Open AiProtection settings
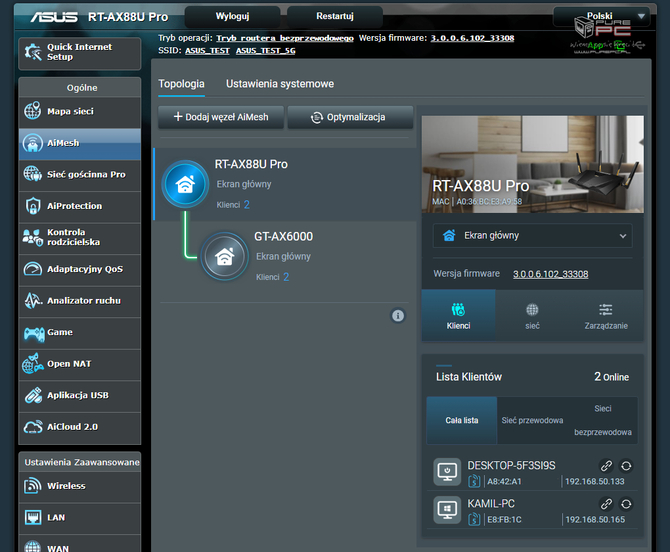 (79, 206)
